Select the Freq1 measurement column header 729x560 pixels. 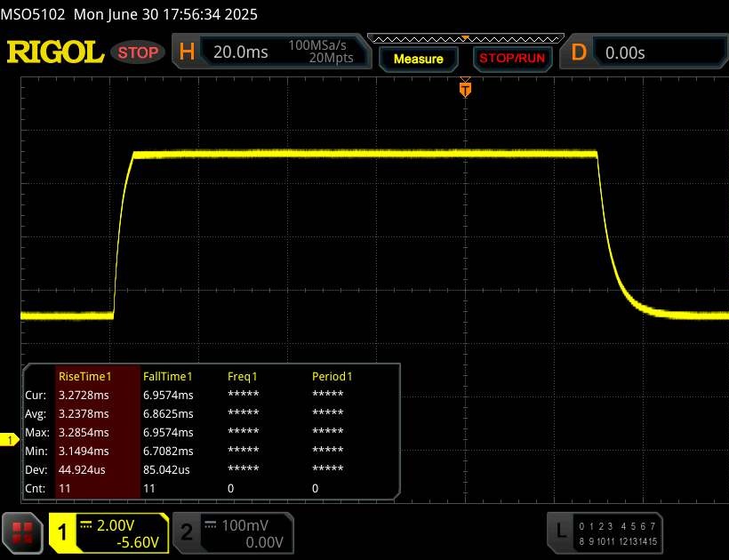point(242,376)
